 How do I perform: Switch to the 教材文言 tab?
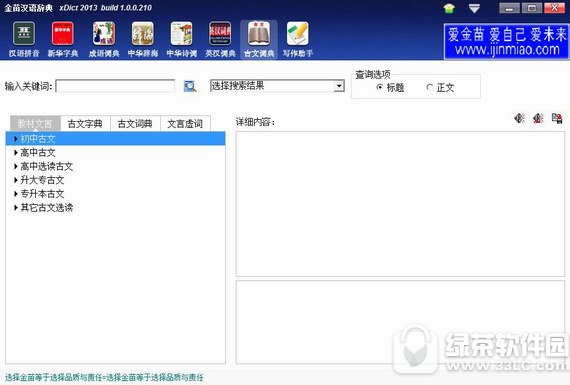(35, 124)
